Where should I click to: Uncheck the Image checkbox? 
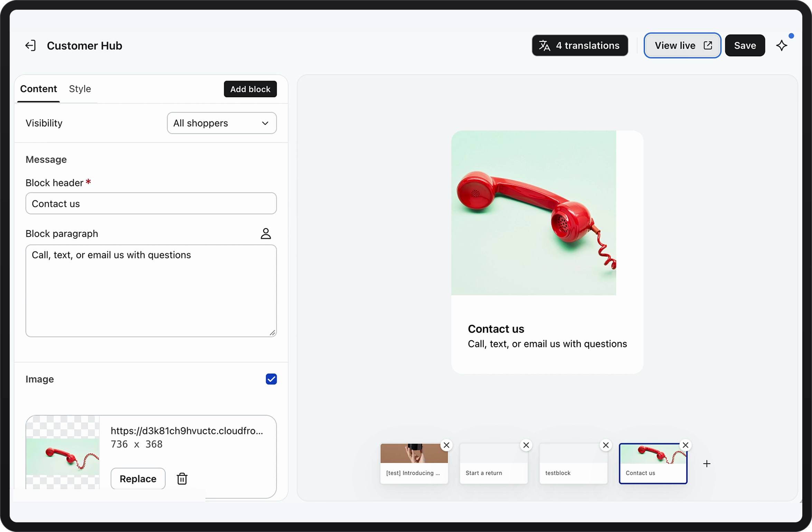coord(271,379)
